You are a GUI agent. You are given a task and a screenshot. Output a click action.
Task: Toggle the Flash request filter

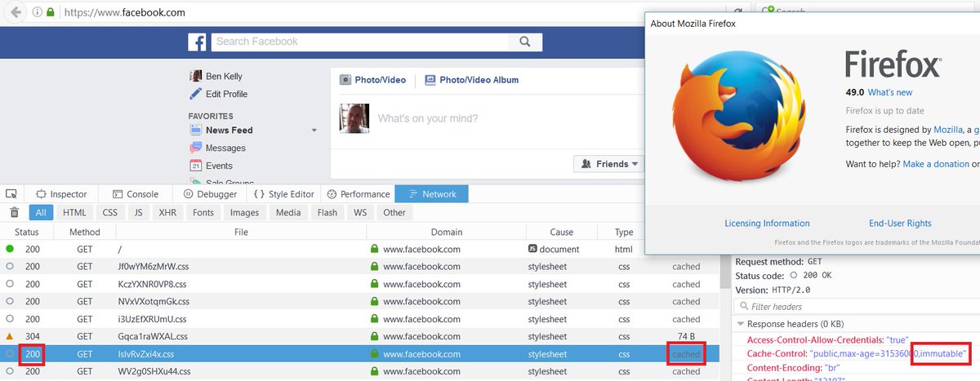[327, 212]
